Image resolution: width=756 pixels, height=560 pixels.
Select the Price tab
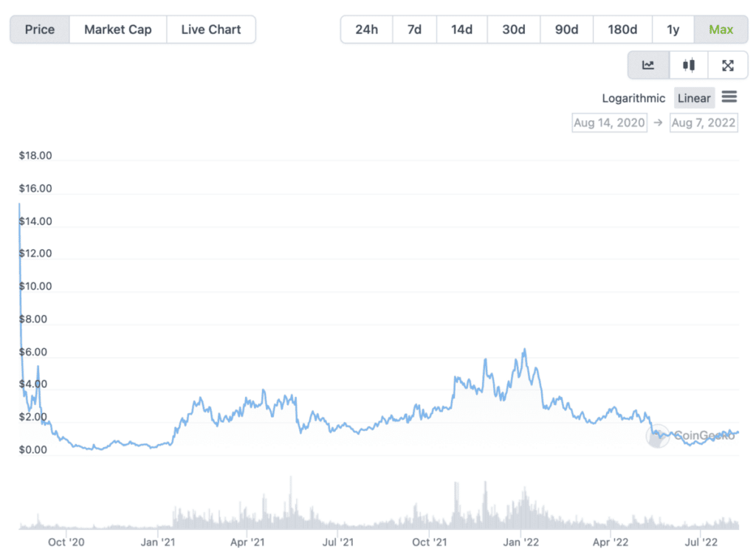click(x=40, y=30)
